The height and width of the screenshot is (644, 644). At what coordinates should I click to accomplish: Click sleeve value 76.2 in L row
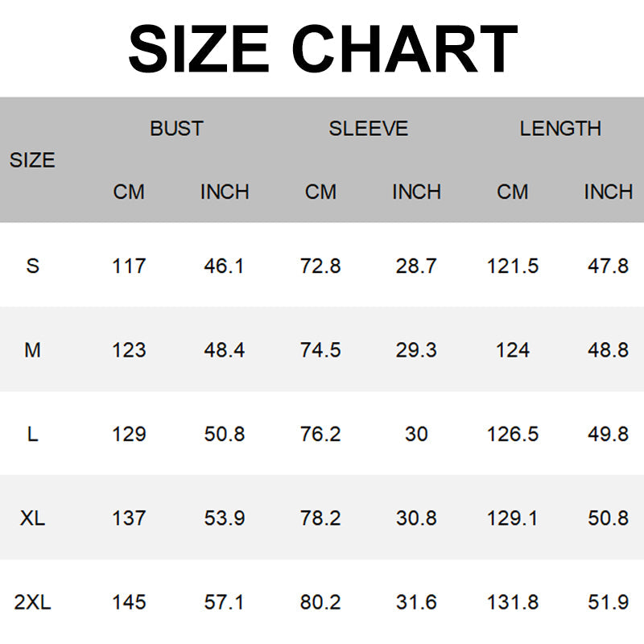(x=320, y=434)
